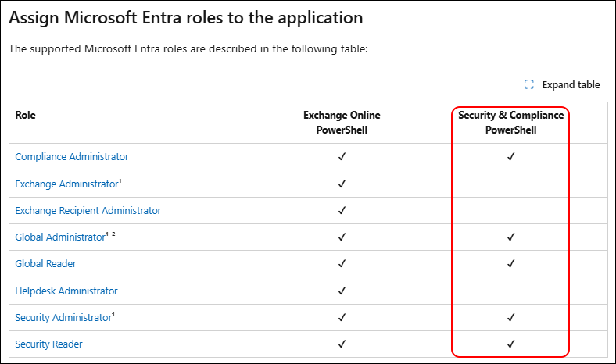Screen dimensions: 616x364
Task: Open the Security Administrator role link
Action: [63, 318]
